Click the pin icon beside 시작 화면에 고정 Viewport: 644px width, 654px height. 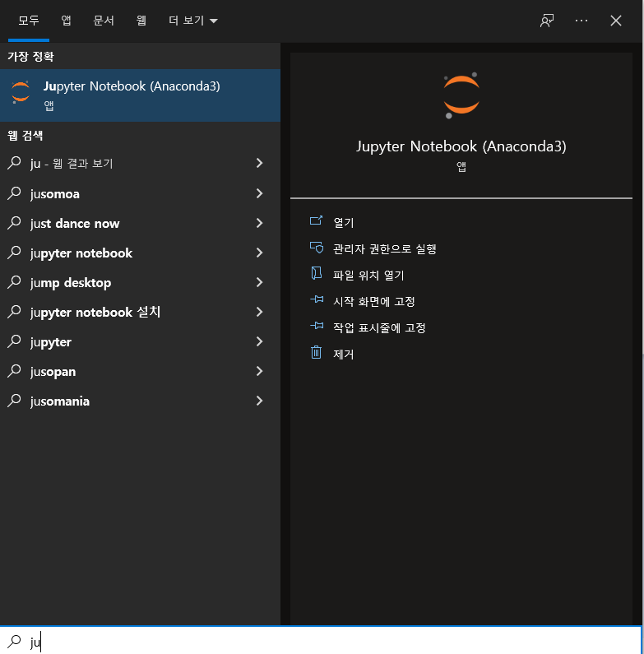[317, 299]
